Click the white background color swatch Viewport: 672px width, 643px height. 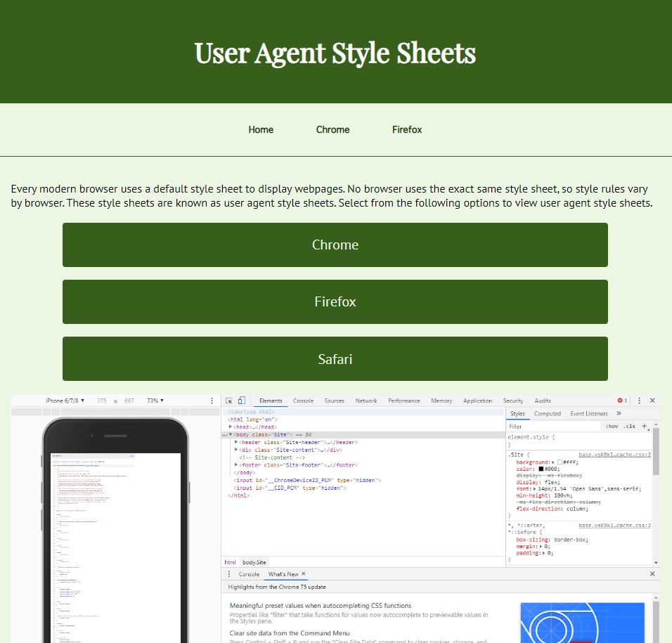pos(560,462)
